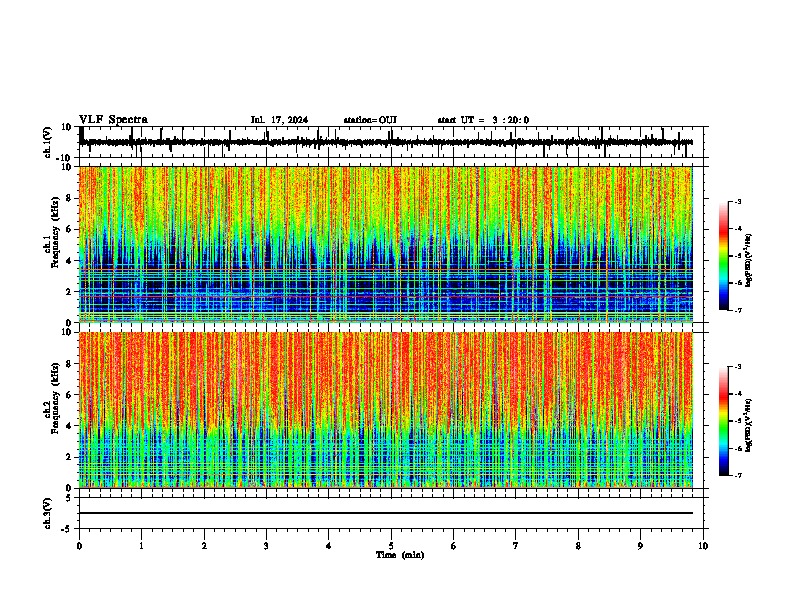This screenshot has height=612, width=792.
Task: Click the "5" tick on the time axis
Action: click(391, 546)
